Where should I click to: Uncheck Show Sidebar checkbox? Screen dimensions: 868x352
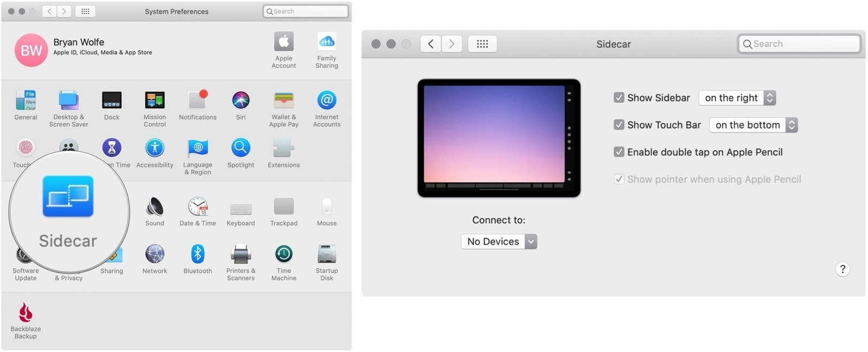click(x=618, y=98)
